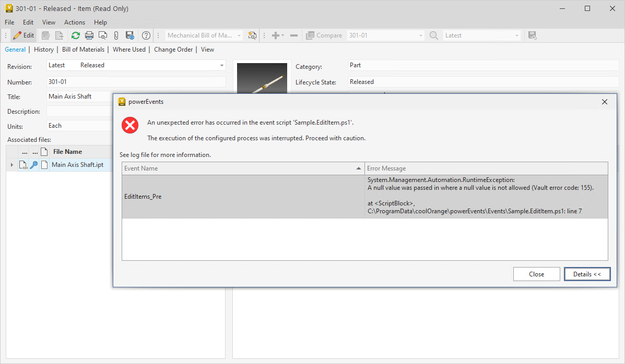Screen dimensions: 625x364
Task: Click the green Refresh arrows icon
Action: pos(75,35)
